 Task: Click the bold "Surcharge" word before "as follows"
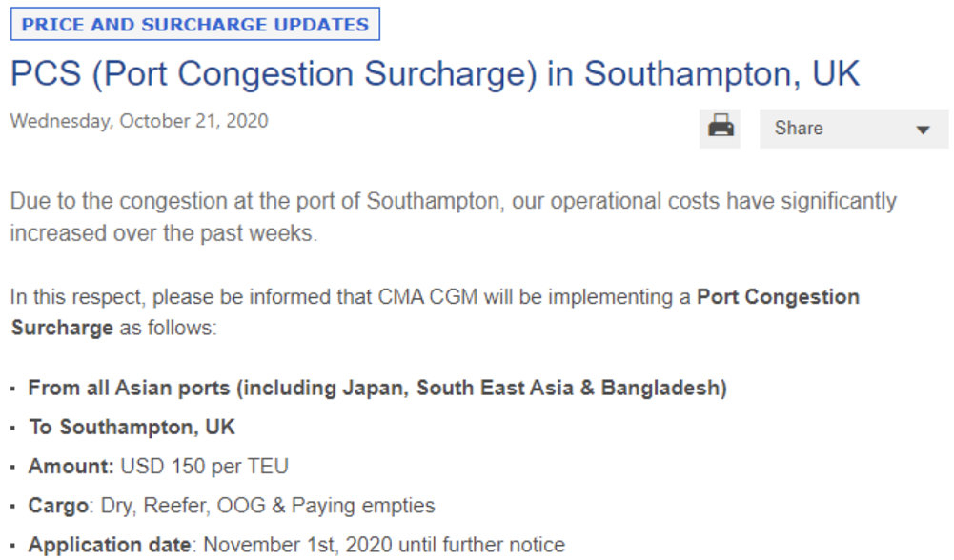(x=62, y=328)
